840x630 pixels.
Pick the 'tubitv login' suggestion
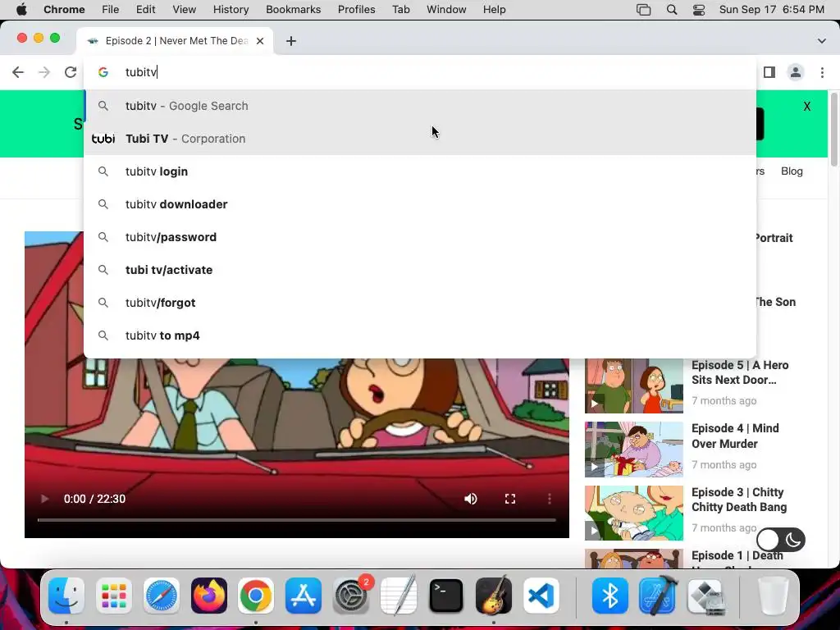point(420,171)
